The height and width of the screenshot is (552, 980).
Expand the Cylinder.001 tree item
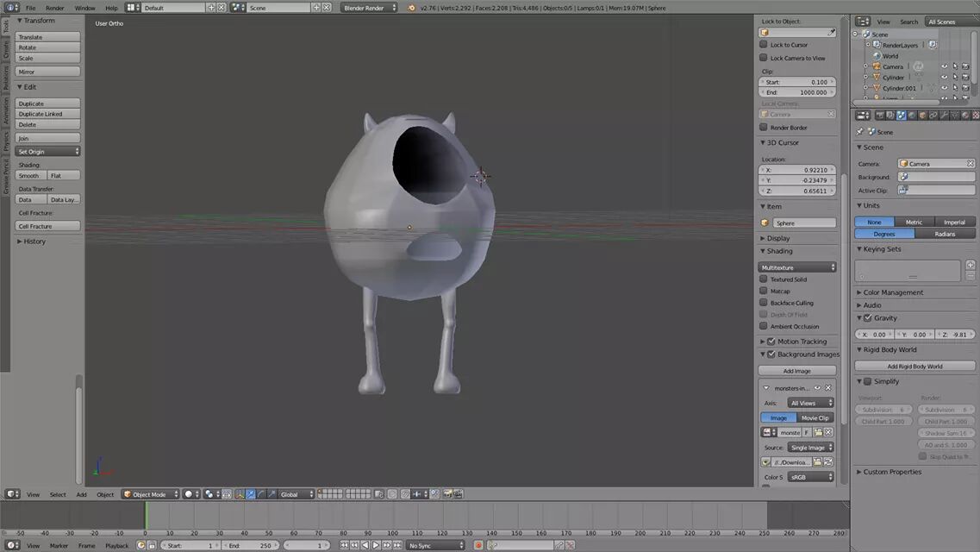point(865,87)
